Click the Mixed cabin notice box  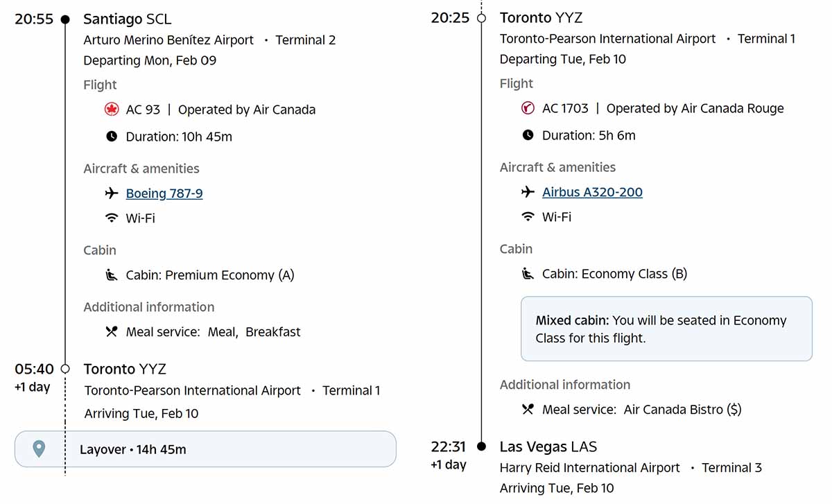[666, 329]
